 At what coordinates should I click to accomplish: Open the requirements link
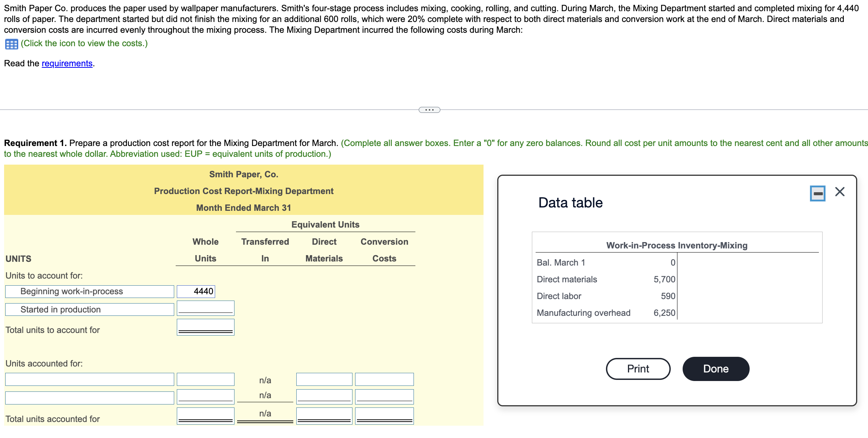67,63
